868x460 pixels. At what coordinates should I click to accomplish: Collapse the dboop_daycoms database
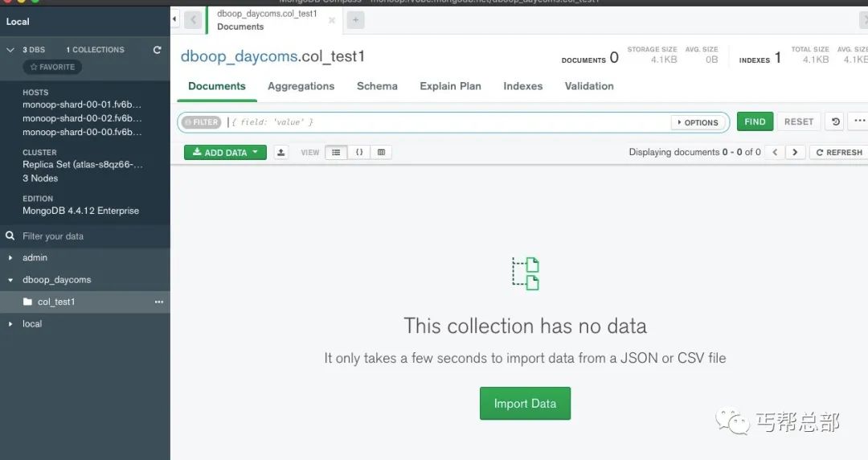click(10, 280)
